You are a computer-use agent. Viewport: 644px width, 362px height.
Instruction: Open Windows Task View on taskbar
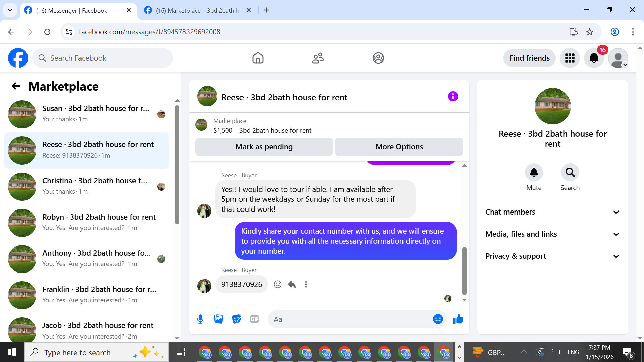tap(181, 352)
